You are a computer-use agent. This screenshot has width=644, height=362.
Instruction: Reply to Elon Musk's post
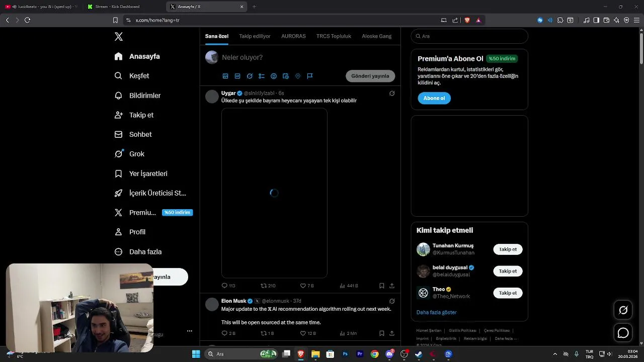click(x=228, y=333)
